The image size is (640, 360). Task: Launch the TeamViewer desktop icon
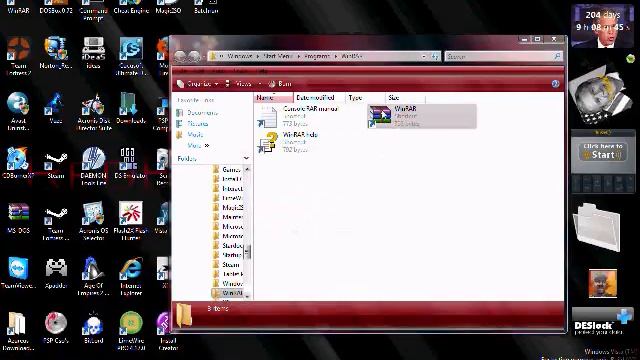[x=18, y=273]
